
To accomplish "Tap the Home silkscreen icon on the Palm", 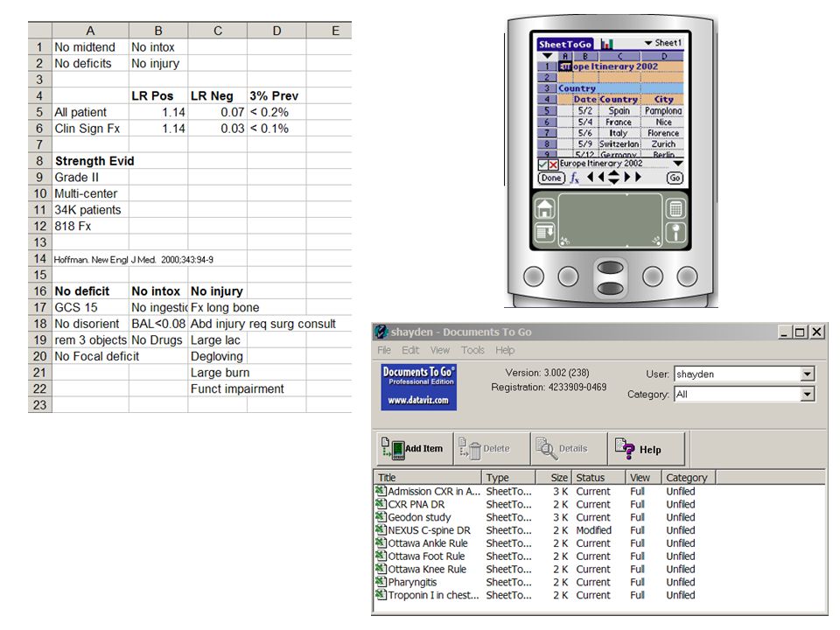I will point(545,208).
